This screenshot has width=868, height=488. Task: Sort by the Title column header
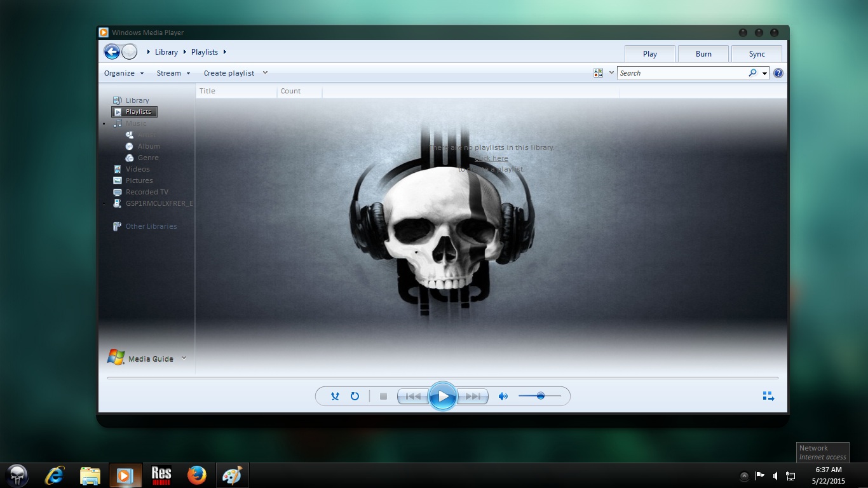click(236, 91)
